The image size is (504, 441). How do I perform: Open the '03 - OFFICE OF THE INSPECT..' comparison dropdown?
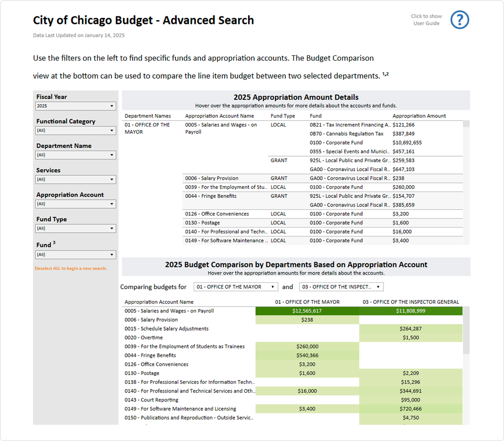[341, 287]
